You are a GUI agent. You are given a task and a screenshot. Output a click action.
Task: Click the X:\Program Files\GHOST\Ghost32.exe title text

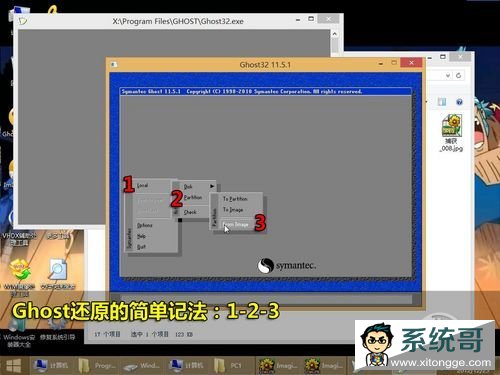(x=178, y=21)
